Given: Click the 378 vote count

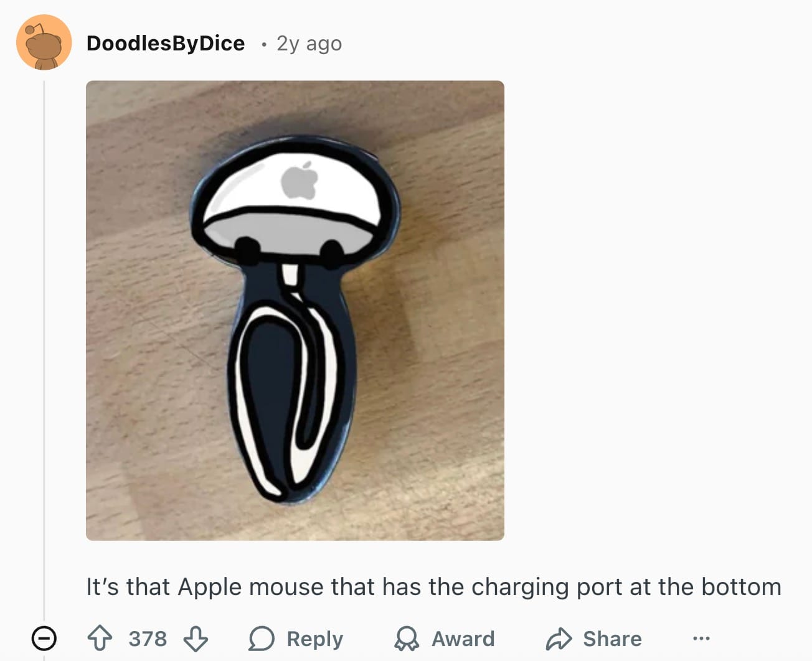Looking at the screenshot, I should tap(148, 639).
